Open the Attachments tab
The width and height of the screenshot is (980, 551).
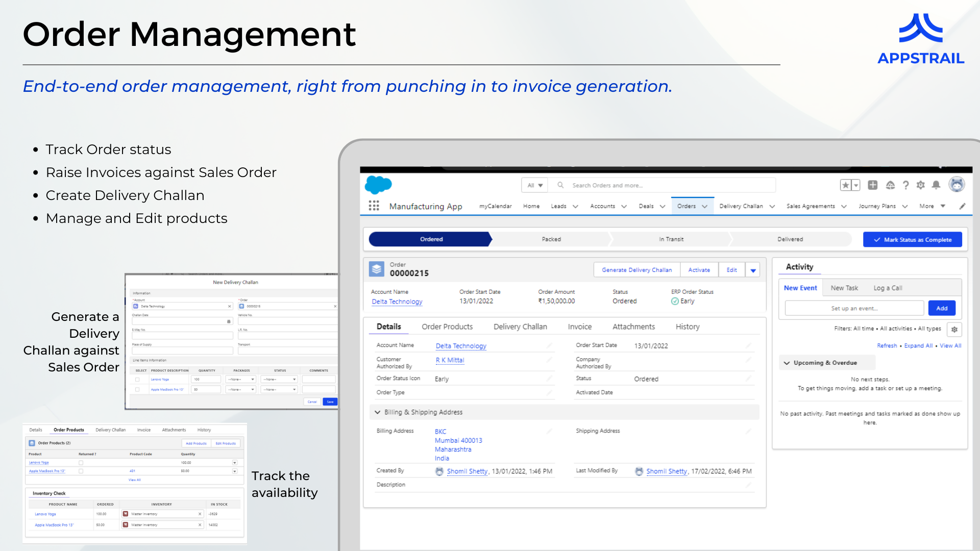coord(633,327)
